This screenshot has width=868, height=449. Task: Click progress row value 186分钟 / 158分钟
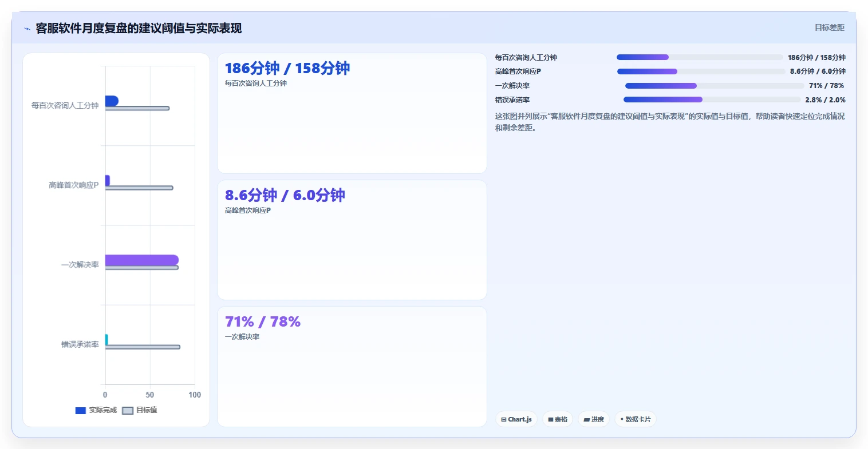[x=816, y=58]
